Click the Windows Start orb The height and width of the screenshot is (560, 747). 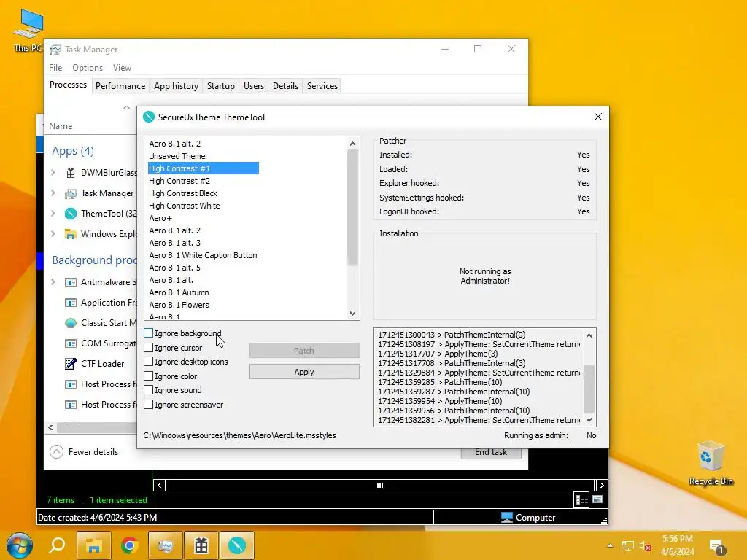[x=19, y=545]
